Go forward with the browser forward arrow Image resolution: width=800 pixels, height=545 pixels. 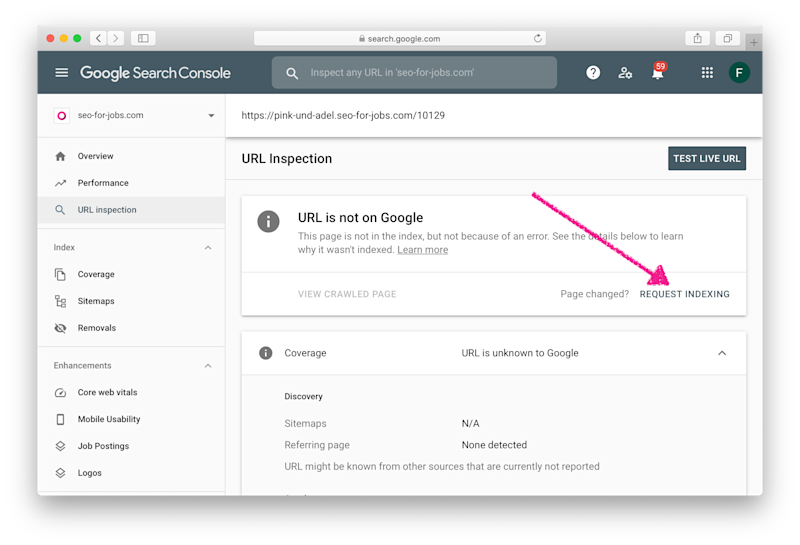tap(116, 38)
